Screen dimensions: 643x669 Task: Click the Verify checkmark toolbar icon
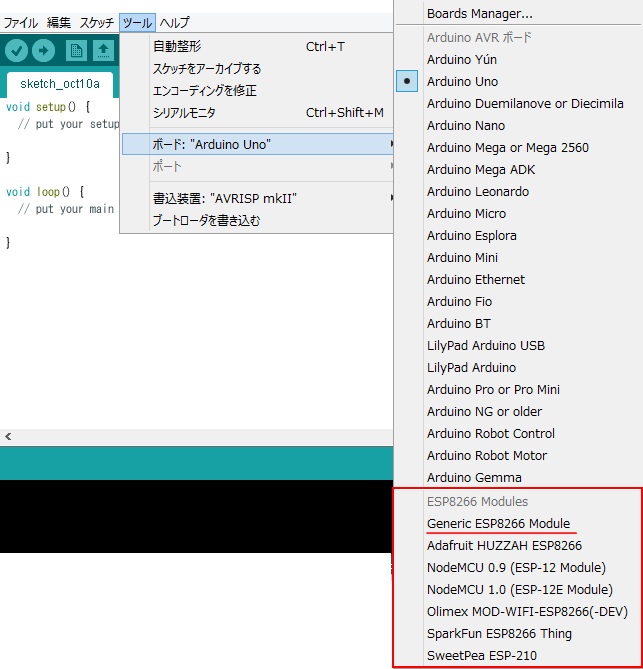16,50
